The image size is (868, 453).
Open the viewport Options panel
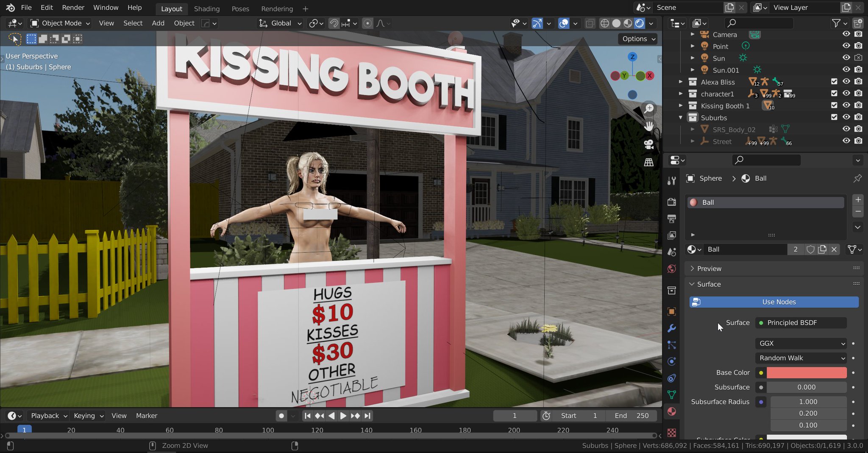[x=637, y=39]
